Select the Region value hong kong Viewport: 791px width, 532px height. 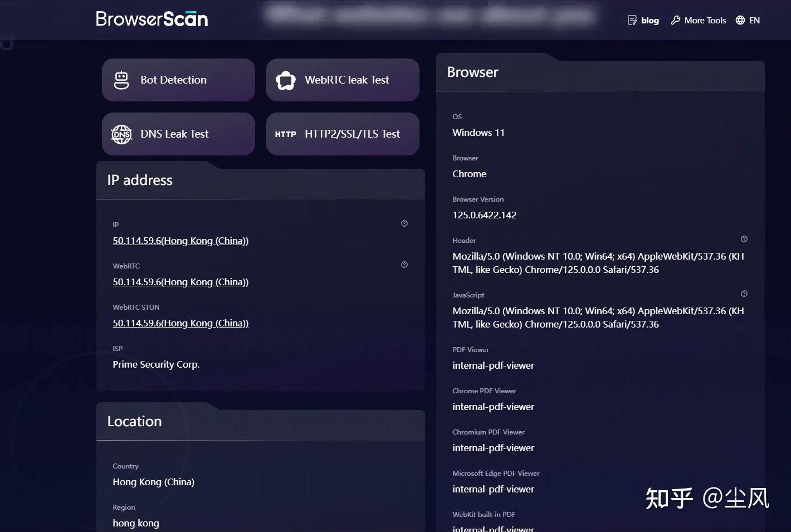[136, 523]
